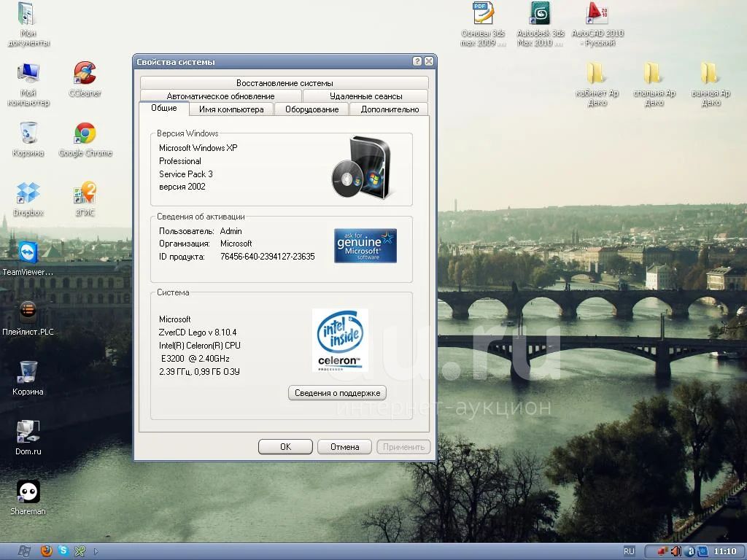Click the red network tray icon
The image size is (747, 560).
point(662,551)
